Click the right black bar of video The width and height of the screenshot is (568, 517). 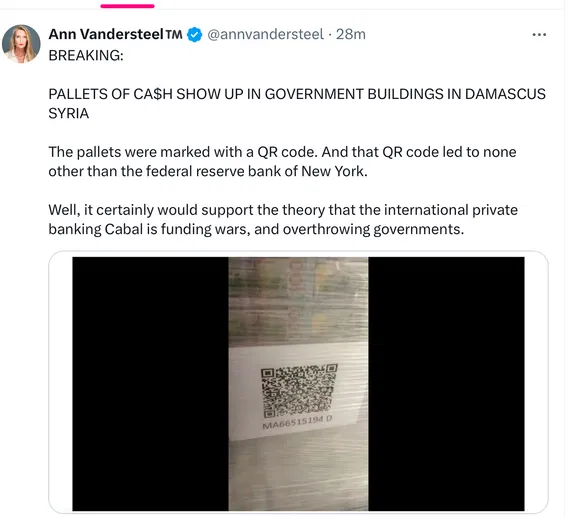click(x=446, y=384)
